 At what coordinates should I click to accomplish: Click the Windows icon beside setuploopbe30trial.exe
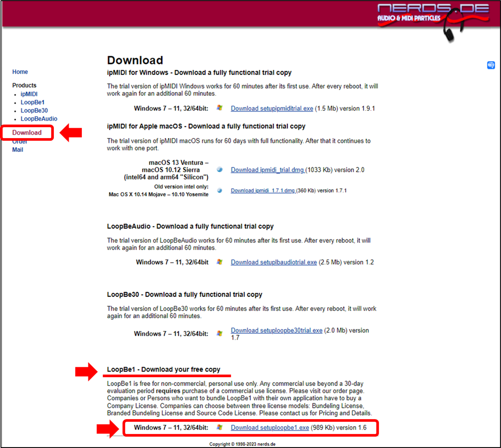click(x=219, y=333)
